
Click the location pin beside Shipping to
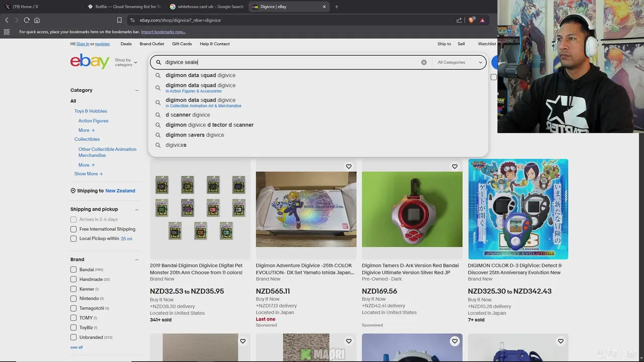click(x=73, y=191)
